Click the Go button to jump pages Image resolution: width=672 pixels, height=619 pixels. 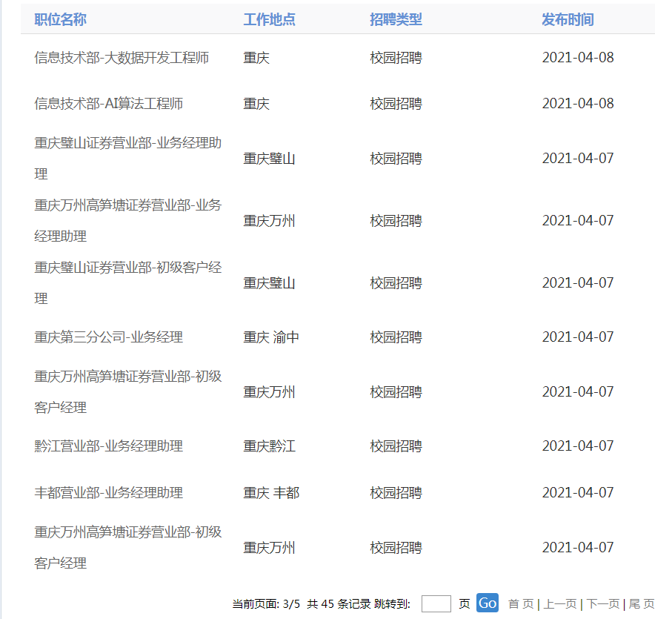point(488,603)
